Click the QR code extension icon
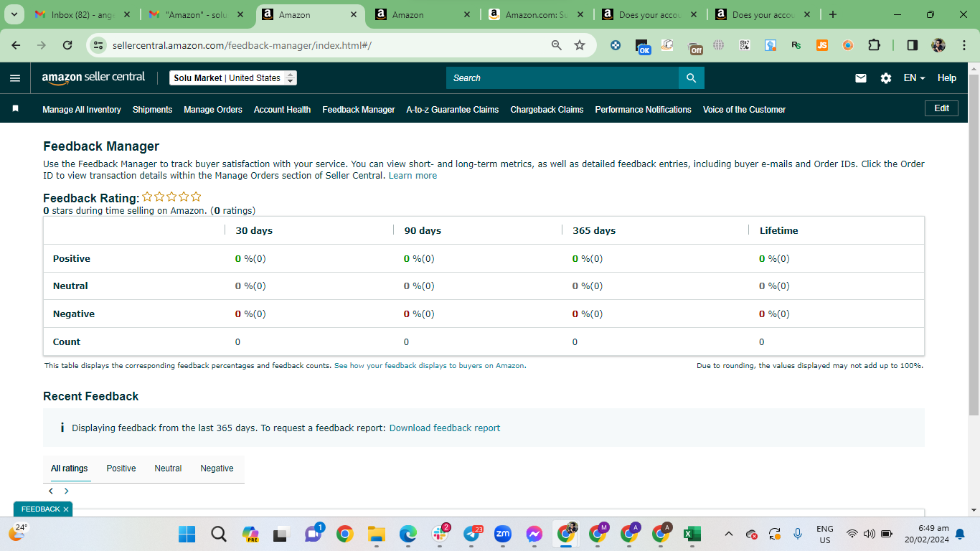The height and width of the screenshot is (551, 980). click(x=745, y=45)
